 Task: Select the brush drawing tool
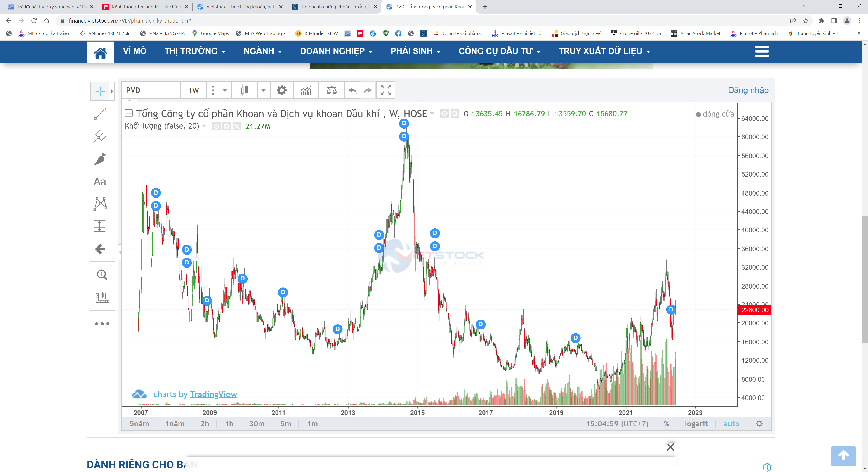(100, 159)
